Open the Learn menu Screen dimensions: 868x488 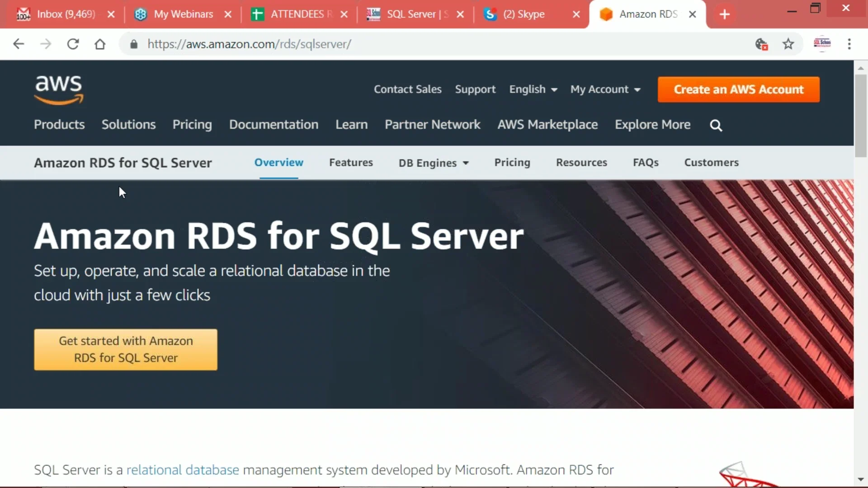[351, 125]
